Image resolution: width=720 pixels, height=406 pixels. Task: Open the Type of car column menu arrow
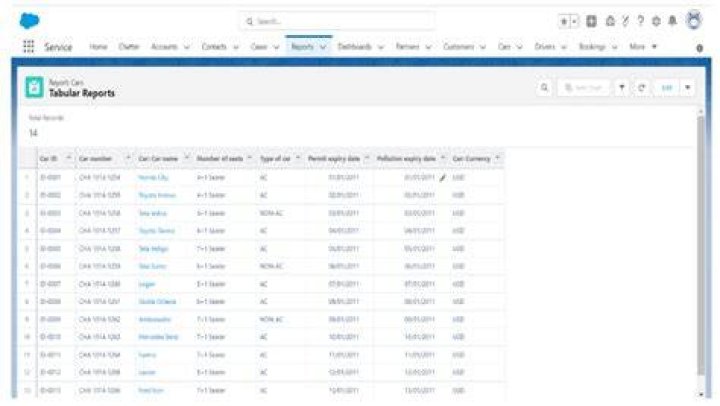[298, 158]
